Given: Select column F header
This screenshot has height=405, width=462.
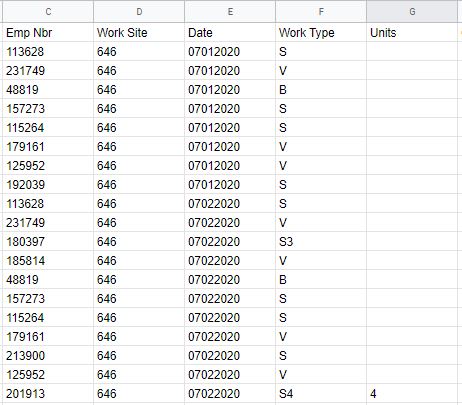Looking at the screenshot, I should [321, 12].
